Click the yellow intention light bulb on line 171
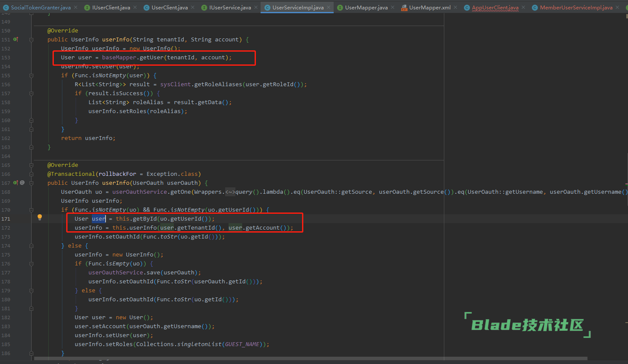Viewport: 628px width, 364px height. coord(40,217)
